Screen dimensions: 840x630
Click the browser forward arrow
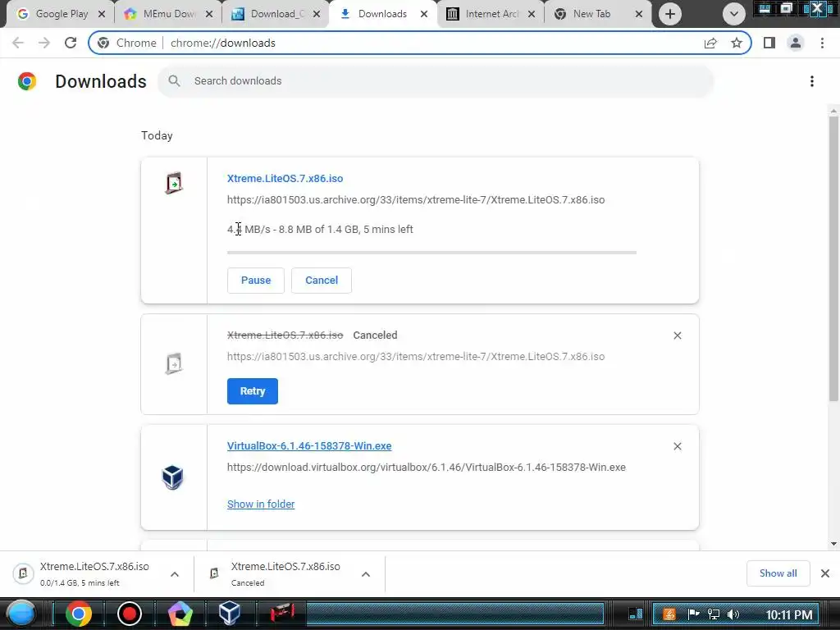pyautogui.click(x=44, y=43)
